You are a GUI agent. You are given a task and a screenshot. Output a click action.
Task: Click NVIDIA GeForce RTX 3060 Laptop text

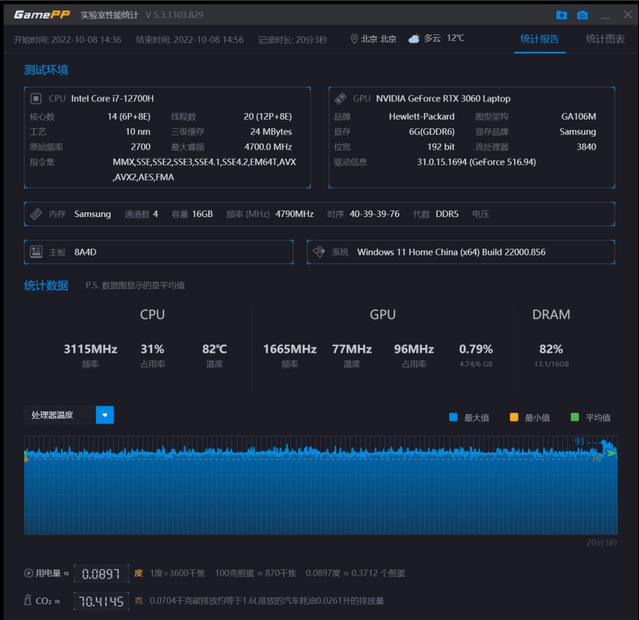[443, 99]
